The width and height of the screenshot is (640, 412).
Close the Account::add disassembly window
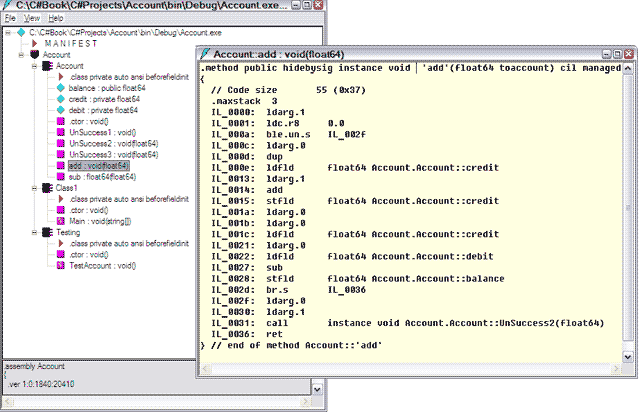point(627,52)
